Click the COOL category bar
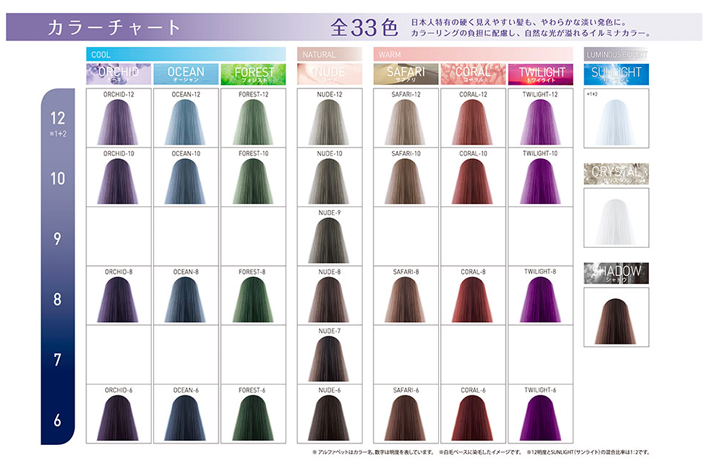 click(186, 54)
